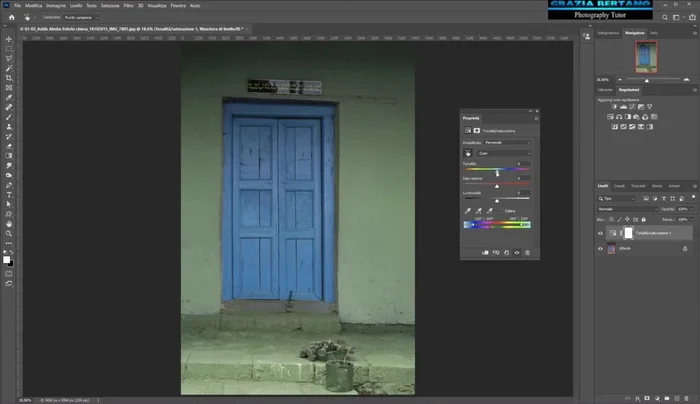This screenshot has height=404, width=700.
Task: Select the Move tool
Action: [8, 39]
